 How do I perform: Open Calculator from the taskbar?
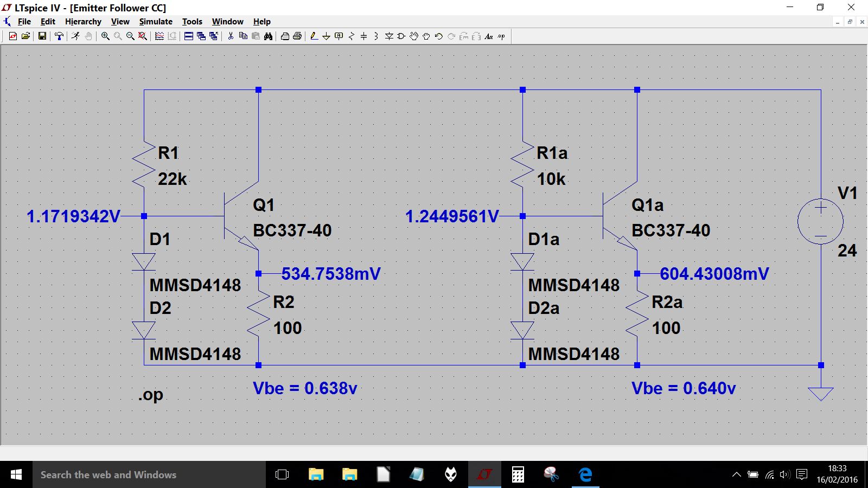[518, 475]
